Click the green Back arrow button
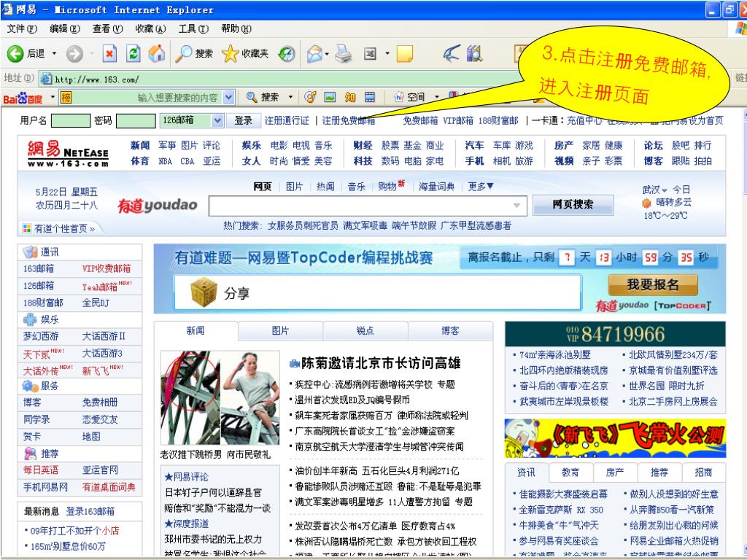 coord(15,53)
